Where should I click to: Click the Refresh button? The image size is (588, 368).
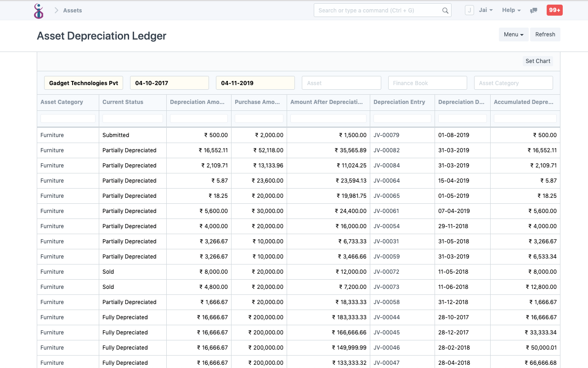tap(545, 34)
